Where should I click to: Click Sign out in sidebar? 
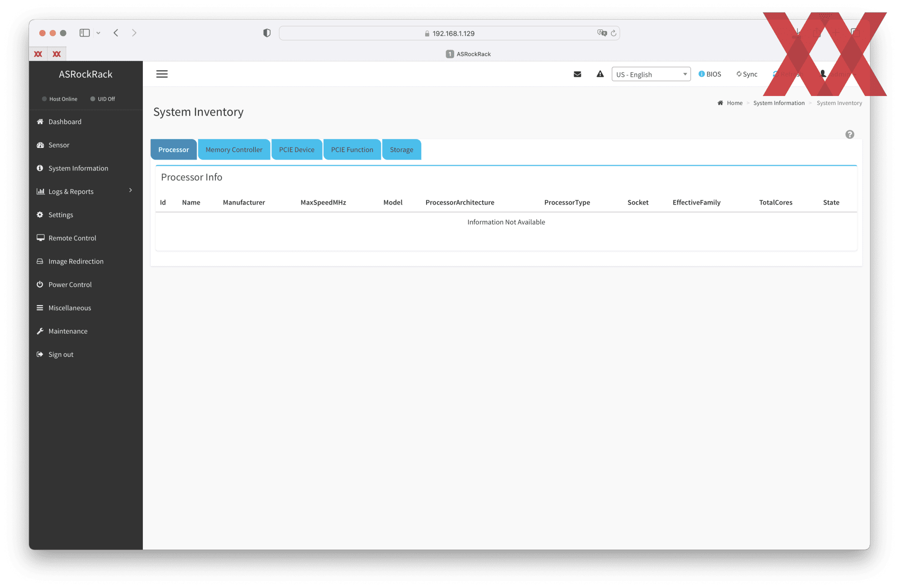61,354
